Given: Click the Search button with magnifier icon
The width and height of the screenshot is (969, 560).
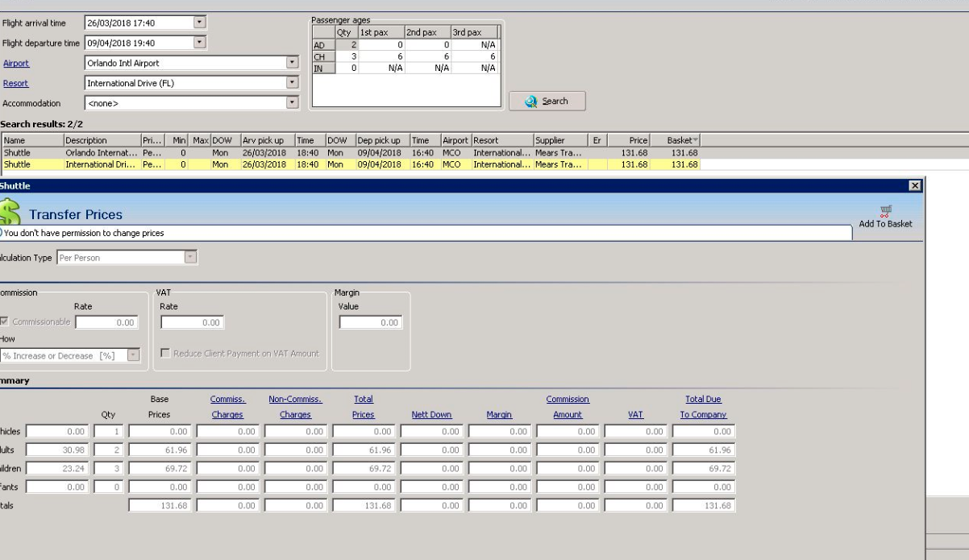Looking at the screenshot, I should [547, 101].
